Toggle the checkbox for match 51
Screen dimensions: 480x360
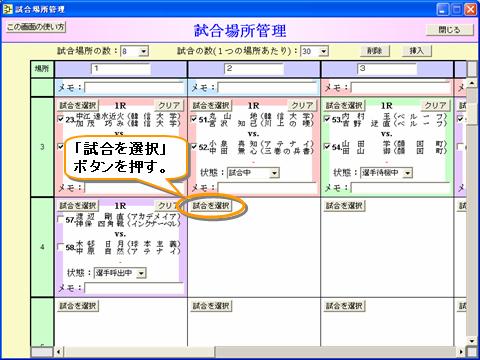pyautogui.click(x=194, y=119)
